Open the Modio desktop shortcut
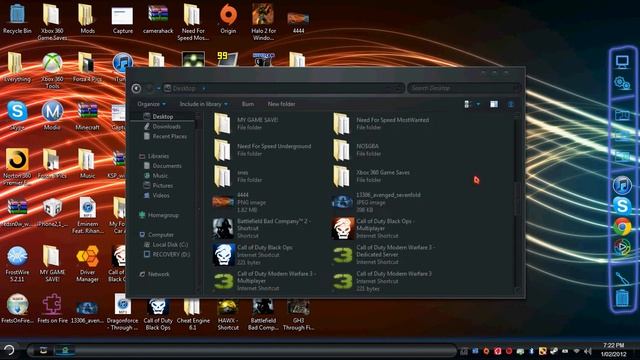Viewport: 640px width, 360px height. click(x=52, y=115)
